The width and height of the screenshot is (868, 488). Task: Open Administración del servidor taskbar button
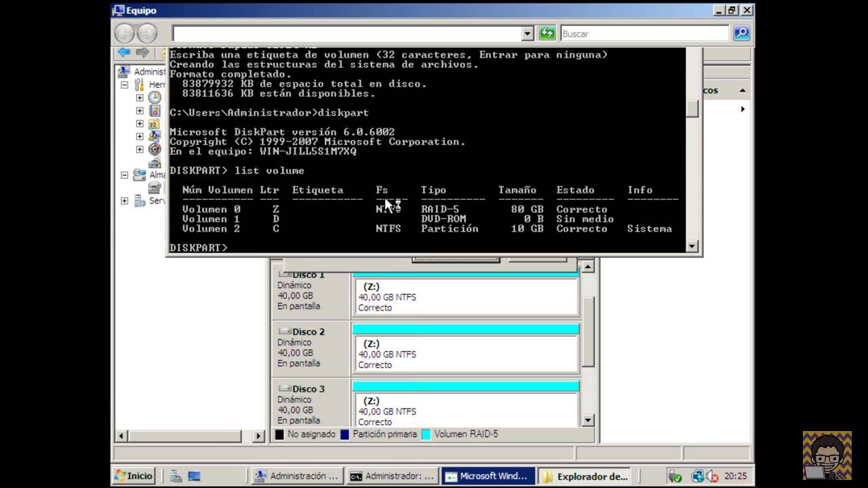[297, 476]
